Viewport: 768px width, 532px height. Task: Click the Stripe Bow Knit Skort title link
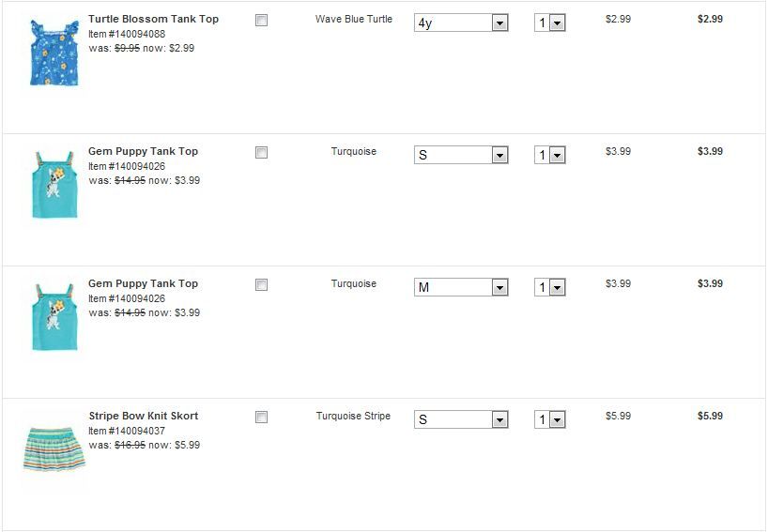(143, 416)
